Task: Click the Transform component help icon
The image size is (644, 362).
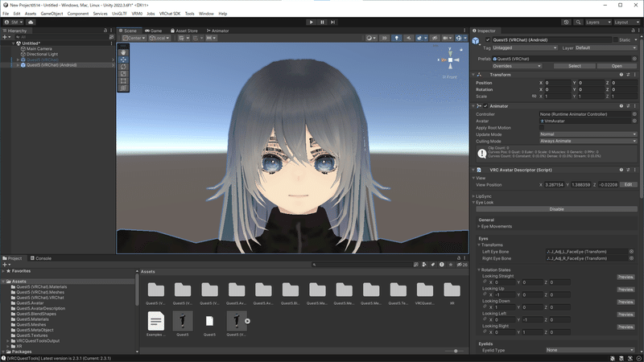Action: tap(621, 75)
